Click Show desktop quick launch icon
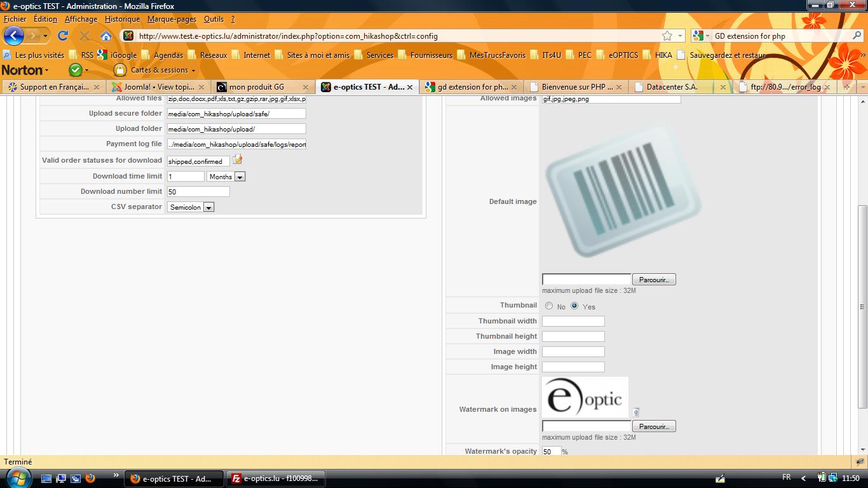The image size is (868, 488). tap(47, 478)
